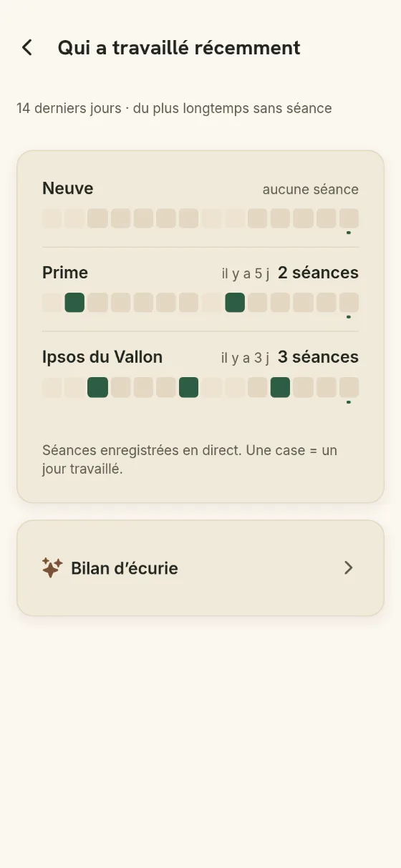Tap "il y a 3 j" on Ipsos du Vallon's row

pyautogui.click(x=246, y=357)
